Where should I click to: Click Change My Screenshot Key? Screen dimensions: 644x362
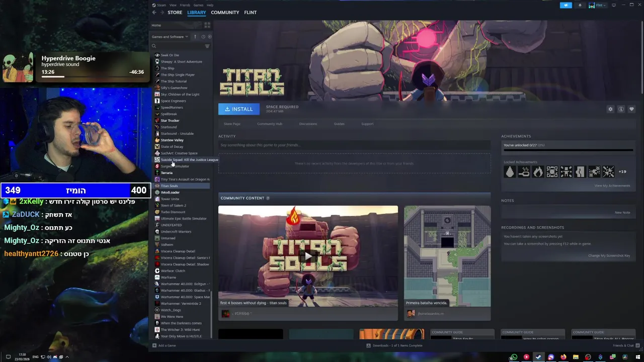click(x=609, y=255)
